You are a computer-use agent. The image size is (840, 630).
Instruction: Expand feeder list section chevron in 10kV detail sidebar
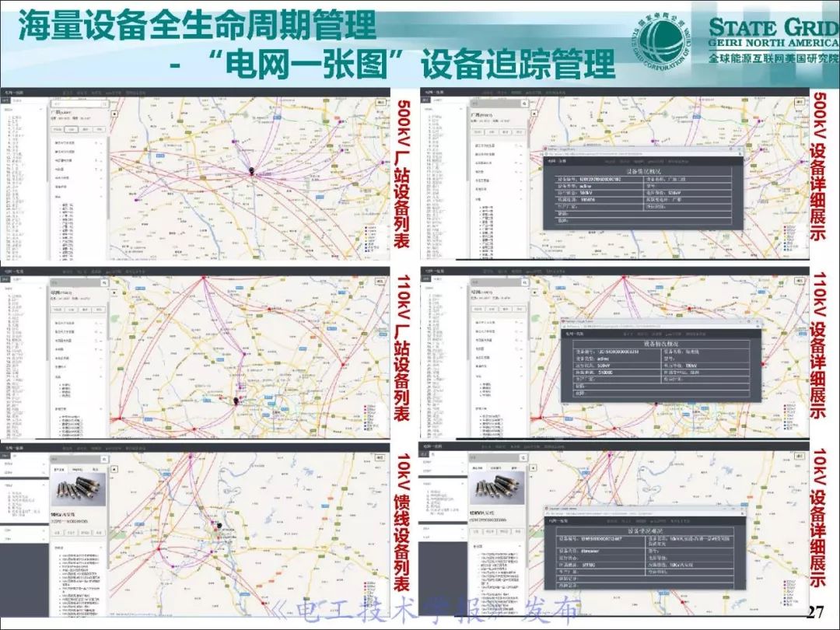point(520,546)
